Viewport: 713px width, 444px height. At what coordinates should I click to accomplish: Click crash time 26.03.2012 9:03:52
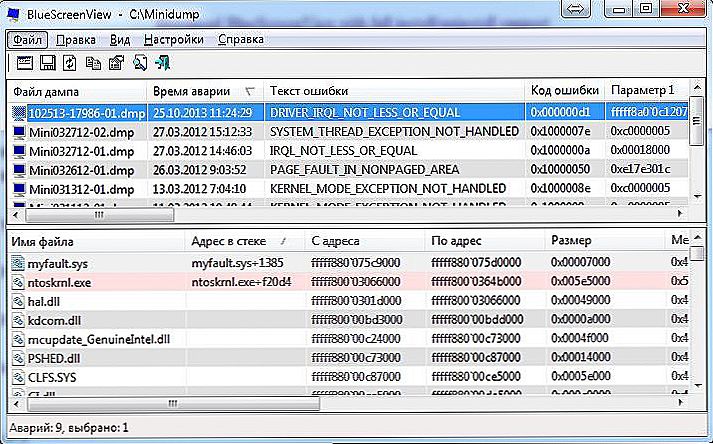[x=200, y=170]
